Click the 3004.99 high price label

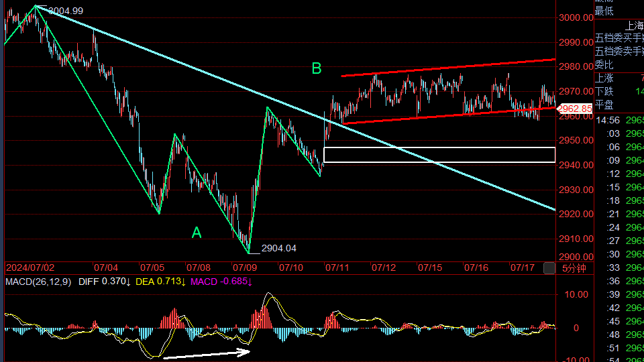click(x=66, y=11)
